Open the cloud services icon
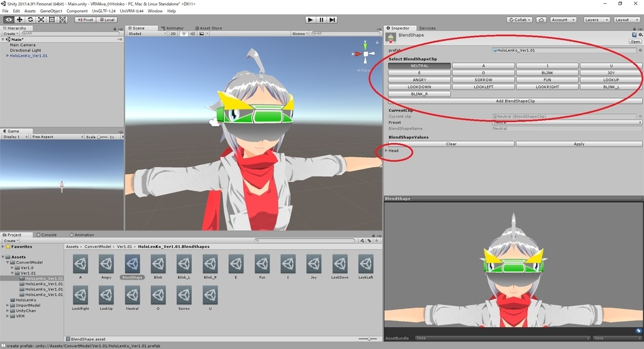Screen dimensions: 644x349 click(x=541, y=19)
